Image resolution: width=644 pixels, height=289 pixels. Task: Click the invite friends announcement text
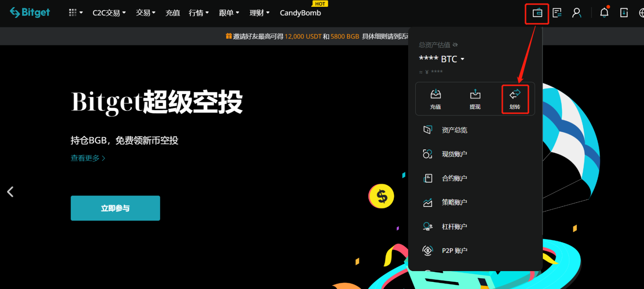coord(321,36)
